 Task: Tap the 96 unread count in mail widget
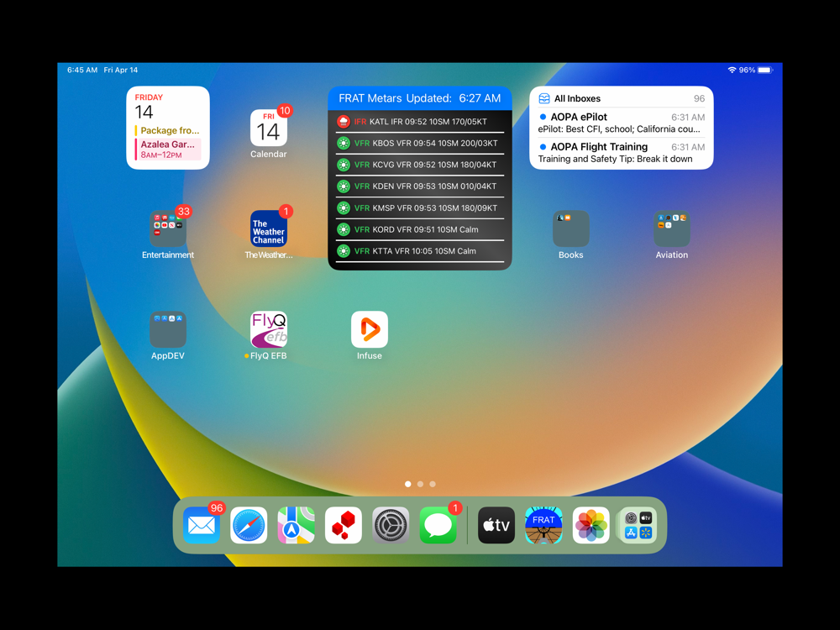pyautogui.click(x=699, y=98)
